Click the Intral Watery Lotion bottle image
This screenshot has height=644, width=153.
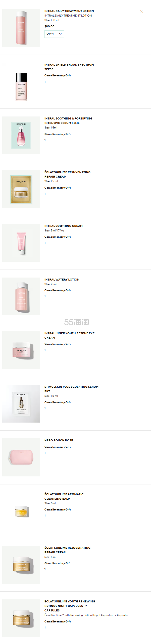point(21,297)
